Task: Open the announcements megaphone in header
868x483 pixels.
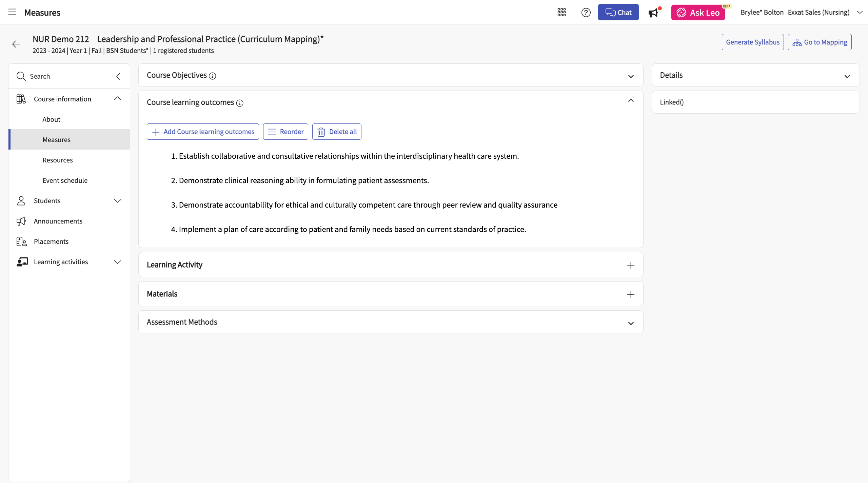Action: [x=653, y=13]
